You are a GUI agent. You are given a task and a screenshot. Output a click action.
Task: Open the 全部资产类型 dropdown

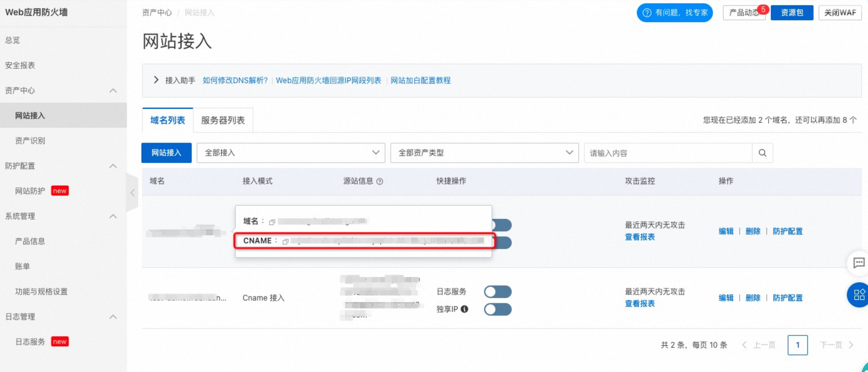(484, 153)
